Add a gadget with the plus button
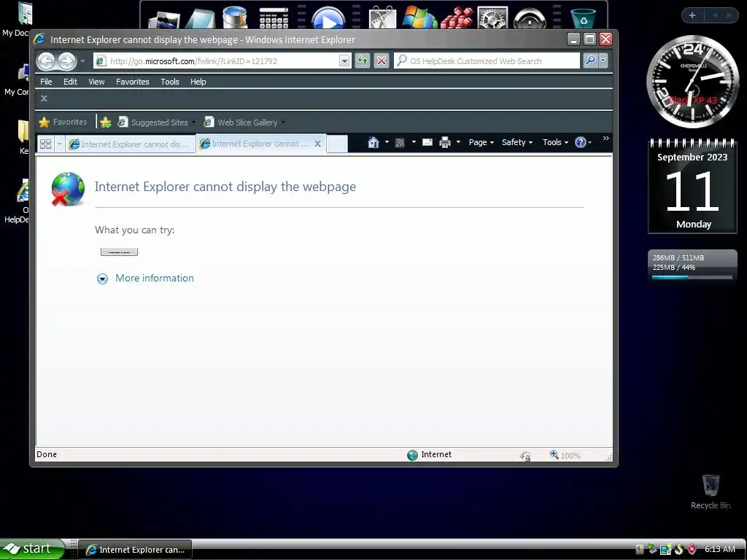Screen dimensions: 747x560 coord(692,15)
